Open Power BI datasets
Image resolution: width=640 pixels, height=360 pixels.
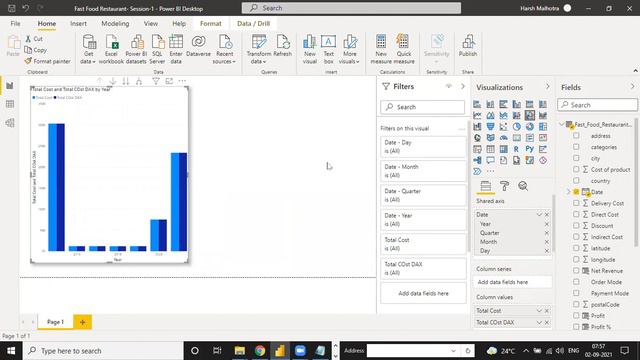(x=136, y=50)
